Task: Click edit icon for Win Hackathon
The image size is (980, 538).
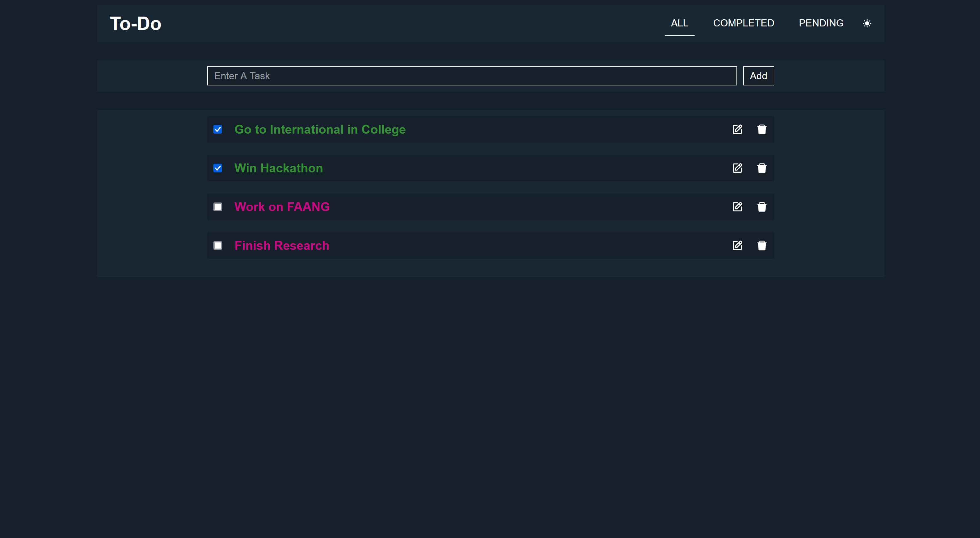Action: click(737, 168)
